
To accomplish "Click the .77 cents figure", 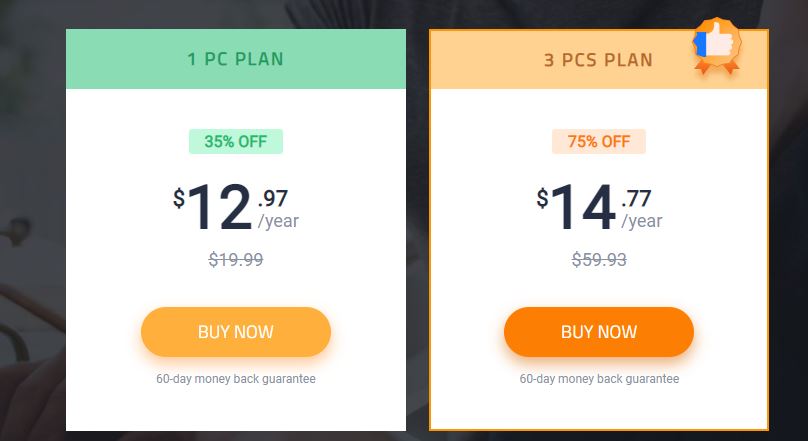I will tap(636, 198).
